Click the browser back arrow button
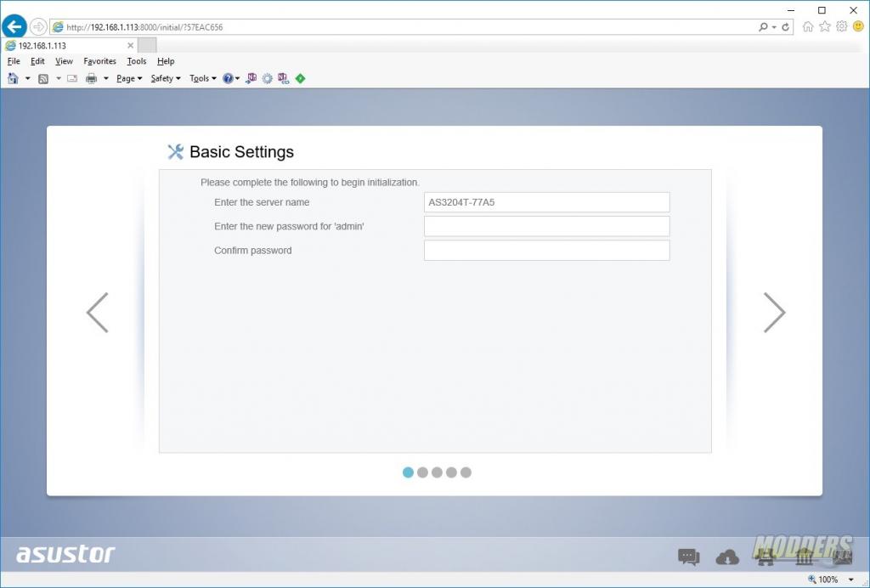The image size is (870, 588). pyautogui.click(x=14, y=26)
